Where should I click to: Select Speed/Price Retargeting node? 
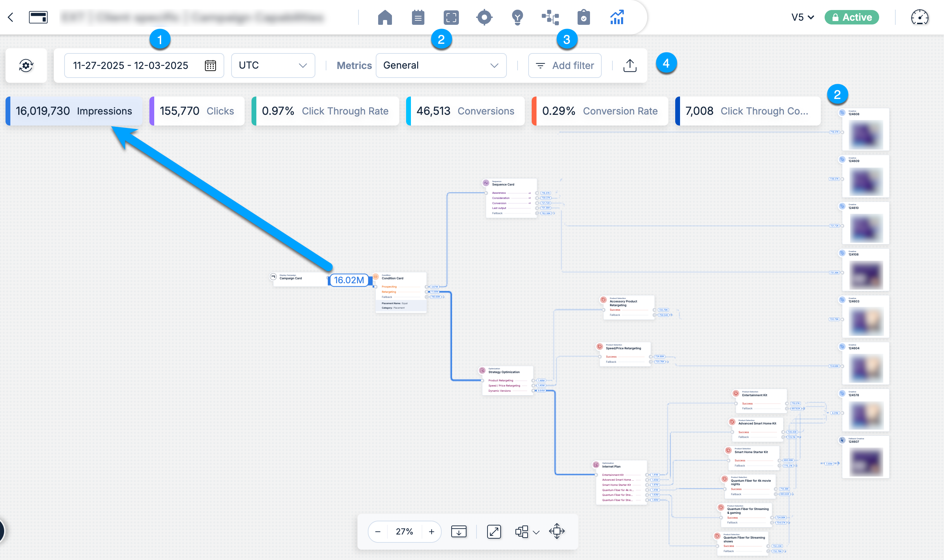pos(625,354)
